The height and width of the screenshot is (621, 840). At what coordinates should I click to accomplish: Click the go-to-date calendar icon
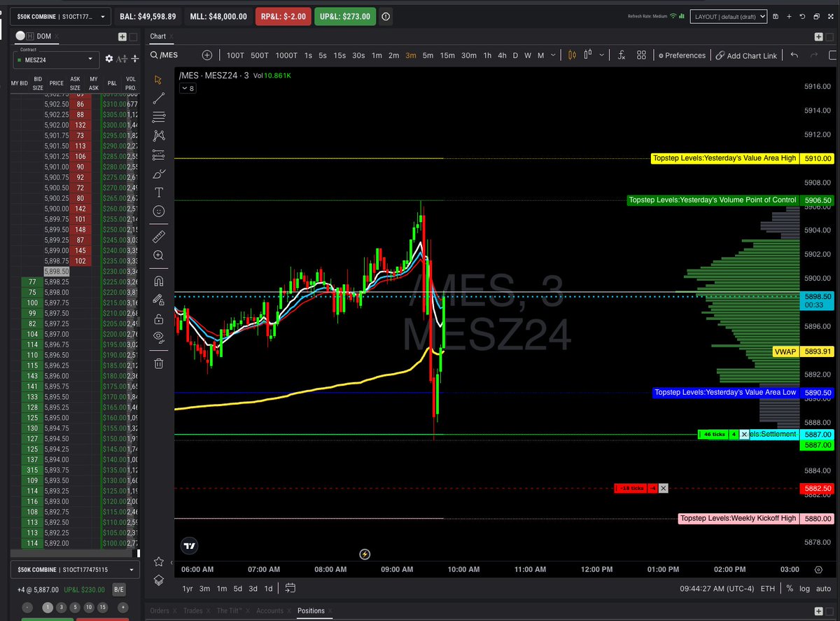pyautogui.click(x=290, y=588)
